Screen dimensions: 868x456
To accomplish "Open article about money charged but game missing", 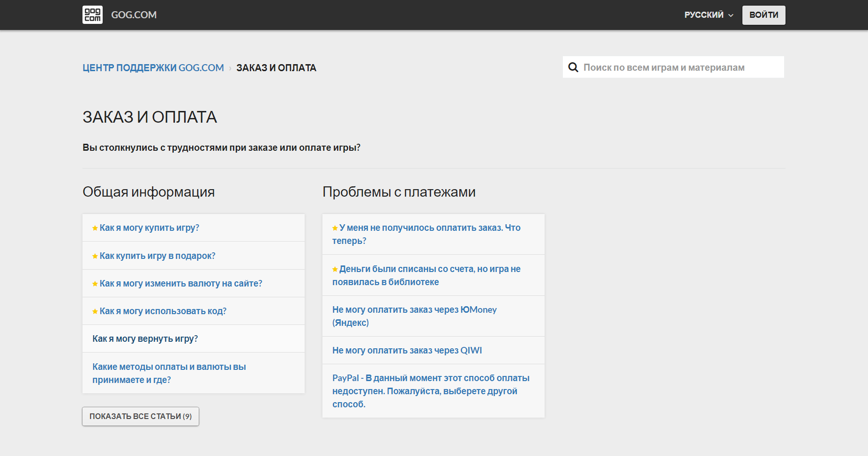I will pos(426,275).
